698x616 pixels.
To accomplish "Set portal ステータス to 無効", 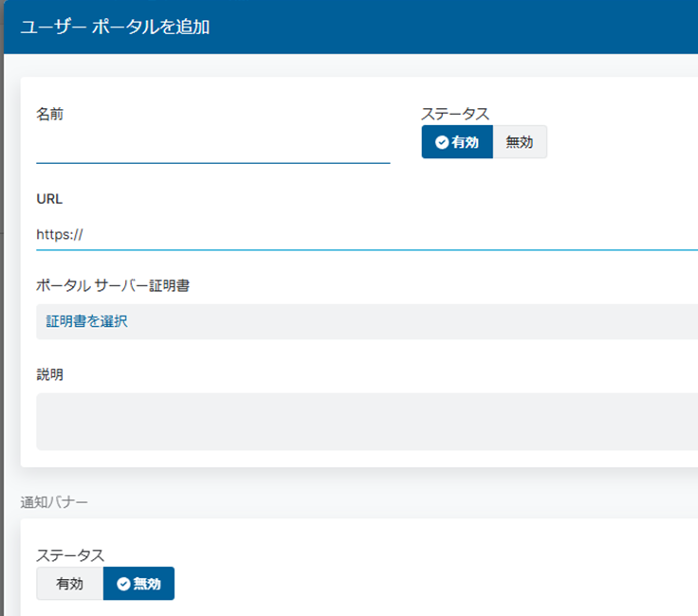I will tap(520, 142).
